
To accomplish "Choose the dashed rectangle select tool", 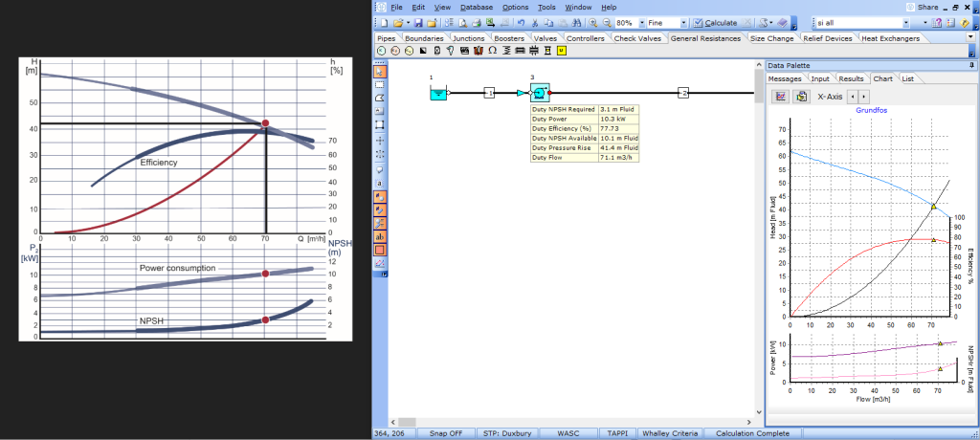I will 379,84.
